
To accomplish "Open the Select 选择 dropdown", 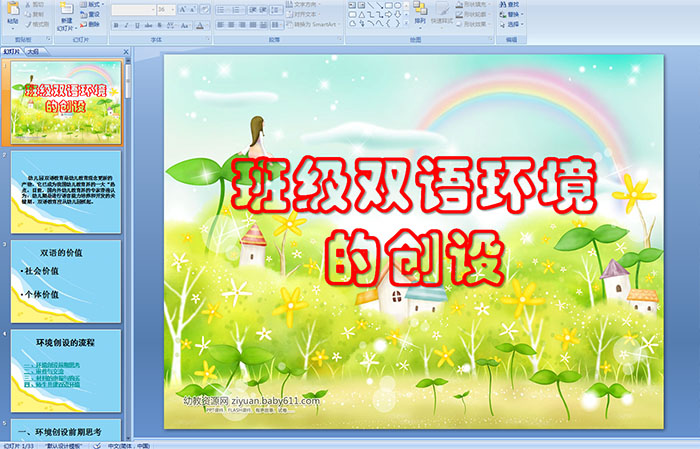I will tap(512, 24).
